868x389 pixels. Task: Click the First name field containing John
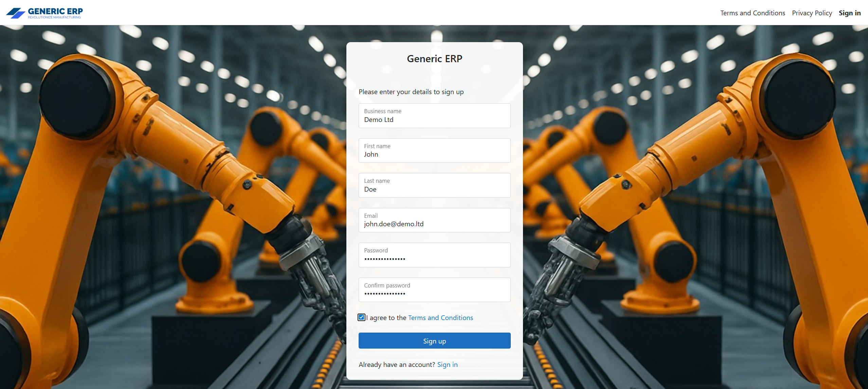[x=434, y=151]
